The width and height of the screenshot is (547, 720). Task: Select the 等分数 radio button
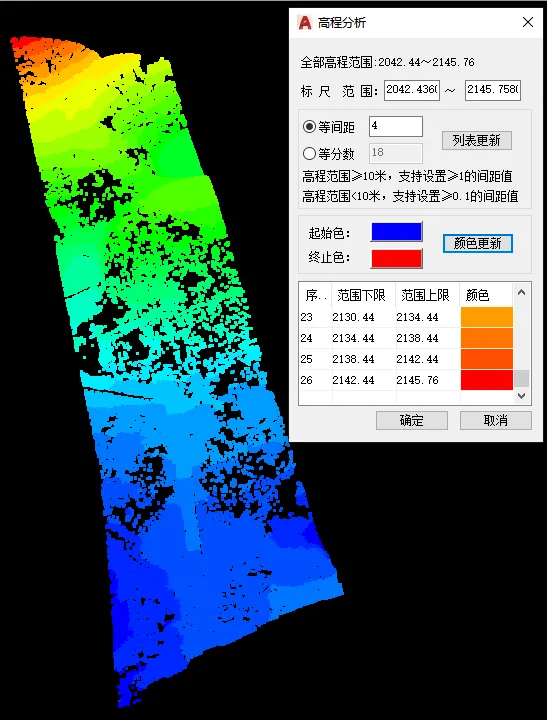(x=309, y=153)
